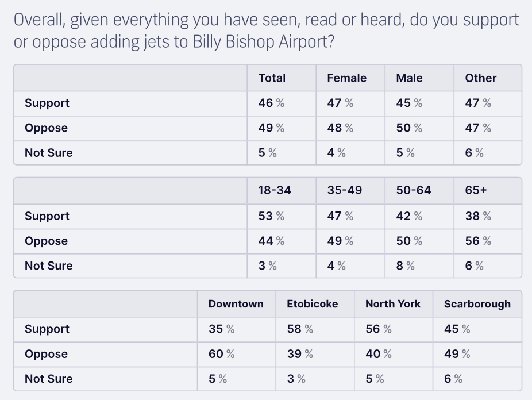Click the 53 % Support value for 18-34
The width and height of the screenshot is (532, 400).
[271, 216]
